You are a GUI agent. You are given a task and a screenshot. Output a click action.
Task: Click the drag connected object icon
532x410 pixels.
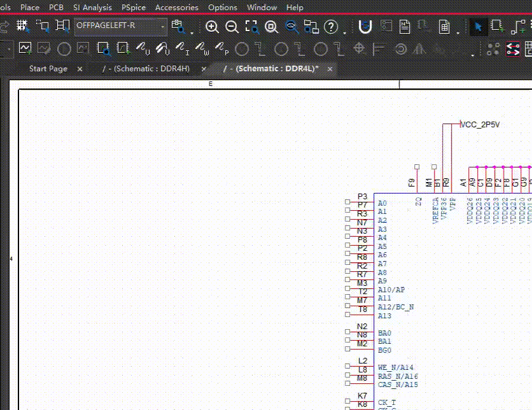pos(62,26)
